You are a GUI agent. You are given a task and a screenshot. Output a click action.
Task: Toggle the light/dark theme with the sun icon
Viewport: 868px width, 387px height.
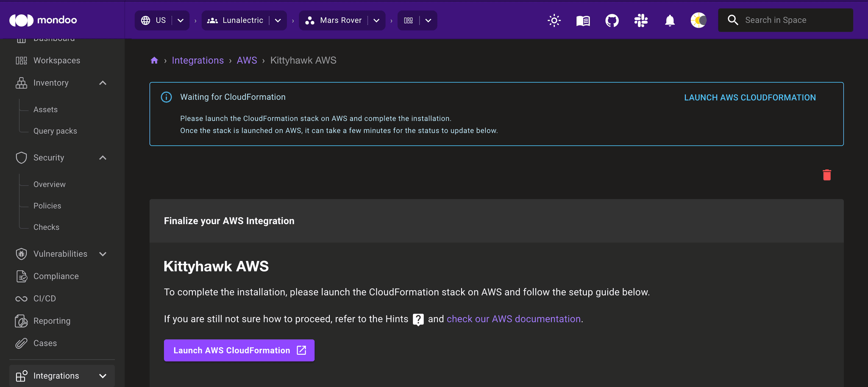pyautogui.click(x=554, y=20)
